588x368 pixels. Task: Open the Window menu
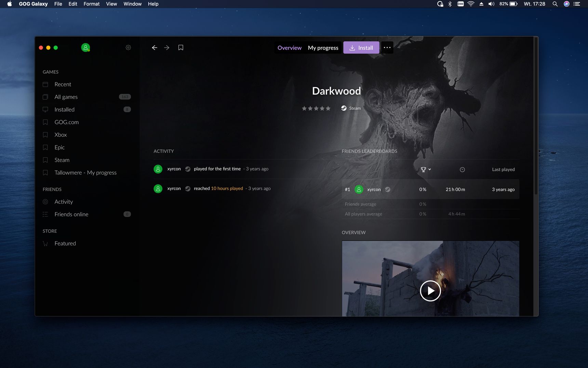point(132,4)
